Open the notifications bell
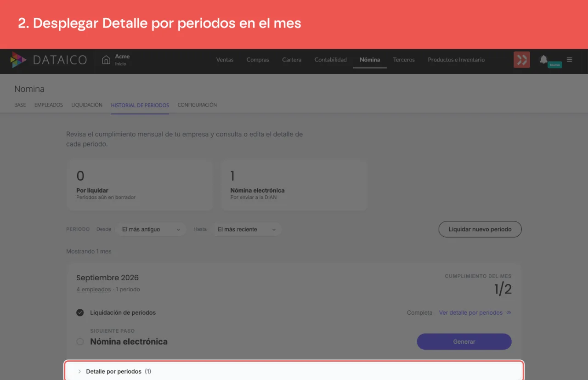This screenshot has width=588, height=380. (x=543, y=59)
